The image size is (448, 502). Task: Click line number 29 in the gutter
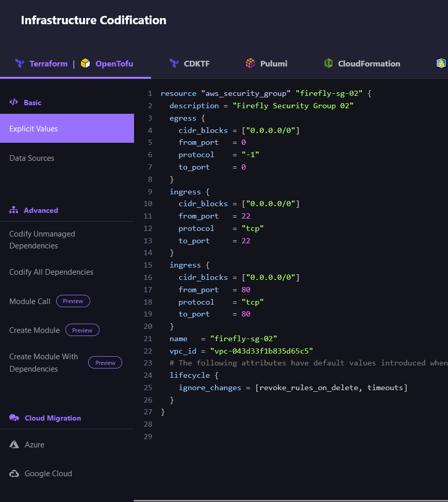coord(148,437)
